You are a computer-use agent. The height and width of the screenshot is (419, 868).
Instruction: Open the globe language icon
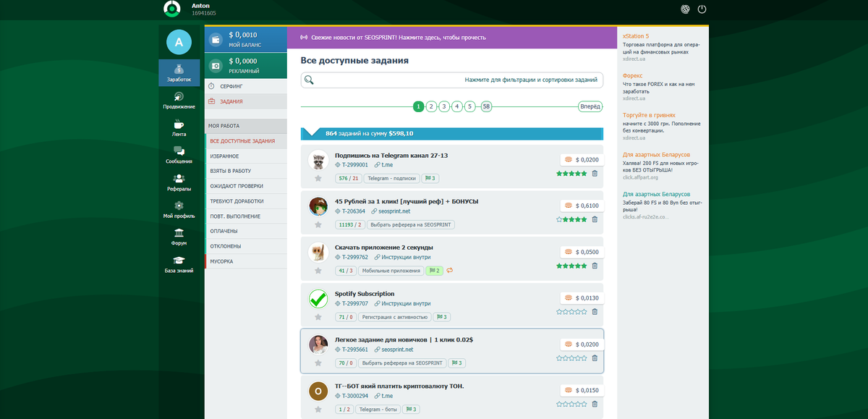[685, 9]
